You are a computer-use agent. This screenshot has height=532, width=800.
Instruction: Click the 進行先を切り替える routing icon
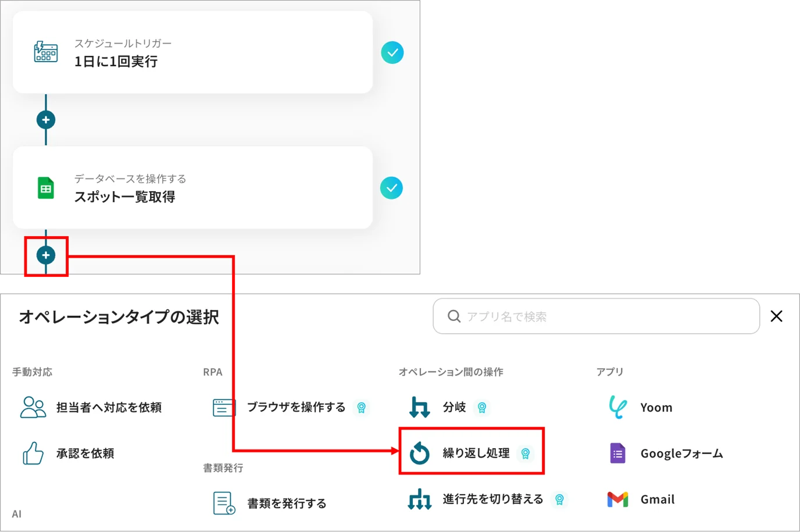(x=419, y=499)
